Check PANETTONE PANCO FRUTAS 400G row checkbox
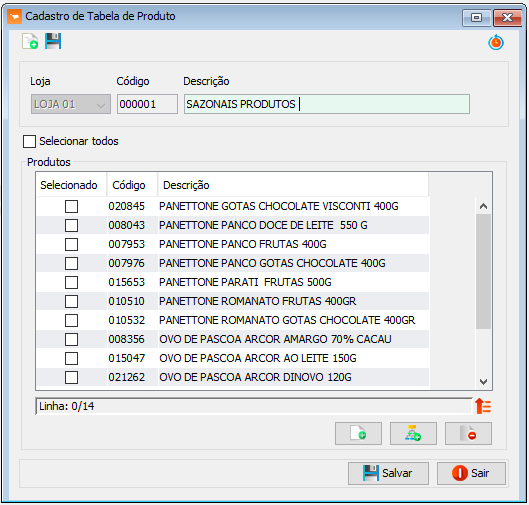Image resolution: width=529 pixels, height=505 pixels. [x=71, y=244]
